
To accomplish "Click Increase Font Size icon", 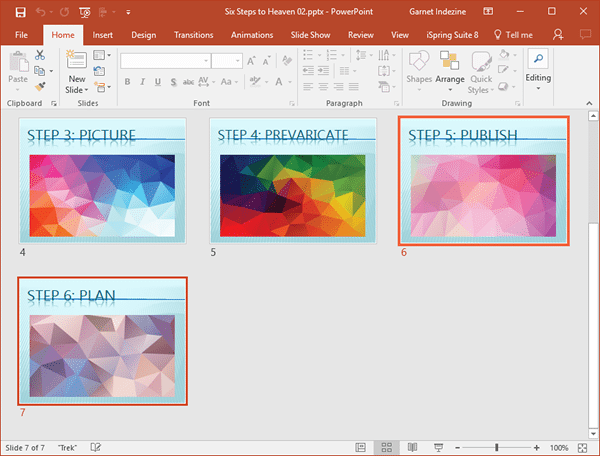I will pyautogui.click(x=251, y=60).
